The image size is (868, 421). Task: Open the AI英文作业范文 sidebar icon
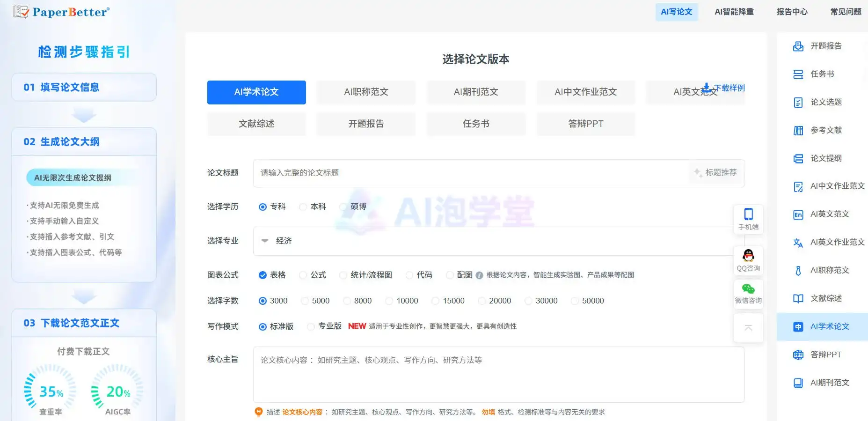pos(798,243)
